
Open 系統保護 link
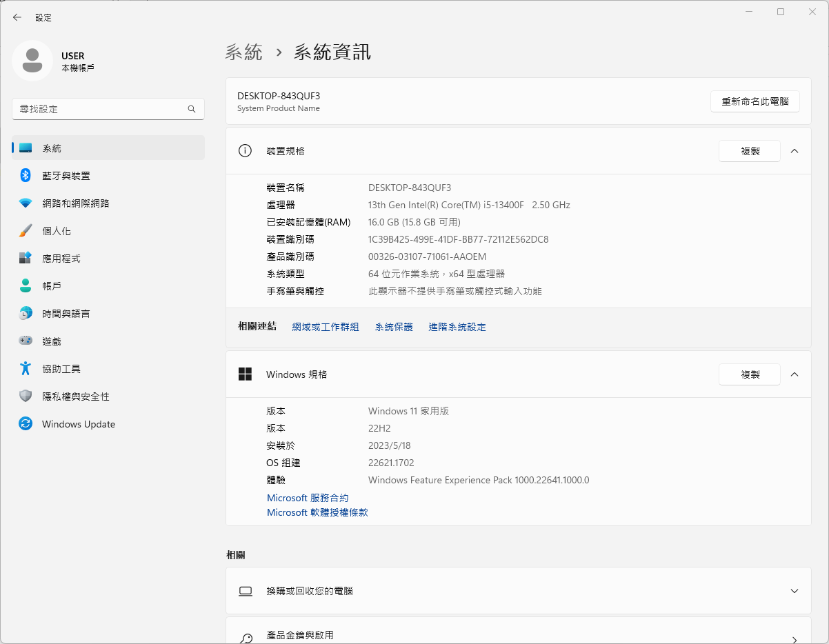click(x=394, y=327)
